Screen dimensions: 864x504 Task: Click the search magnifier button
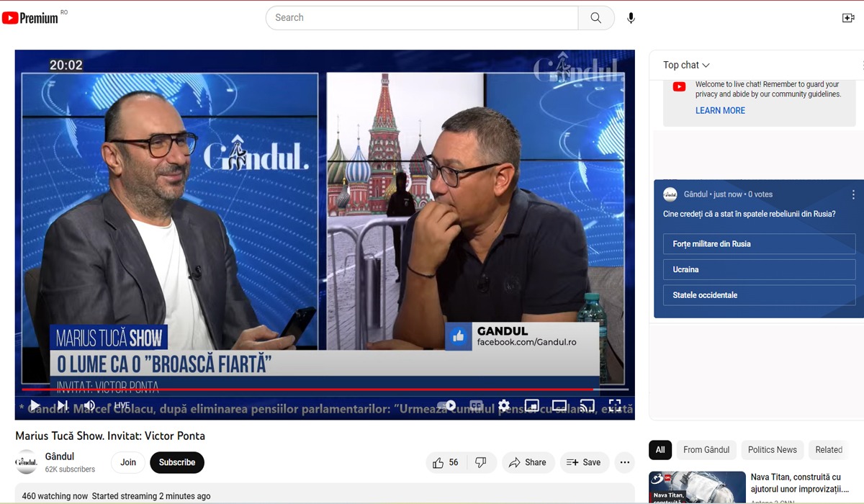[596, 18]
